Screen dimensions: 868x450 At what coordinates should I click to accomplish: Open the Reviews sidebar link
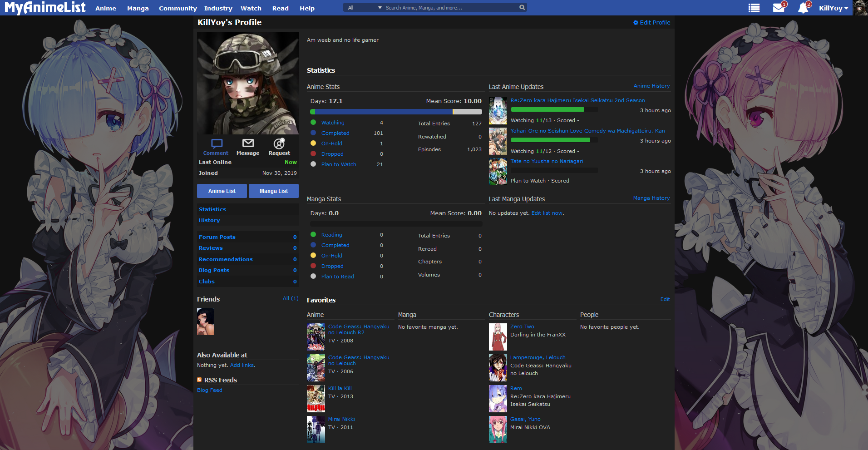(211, 248)
